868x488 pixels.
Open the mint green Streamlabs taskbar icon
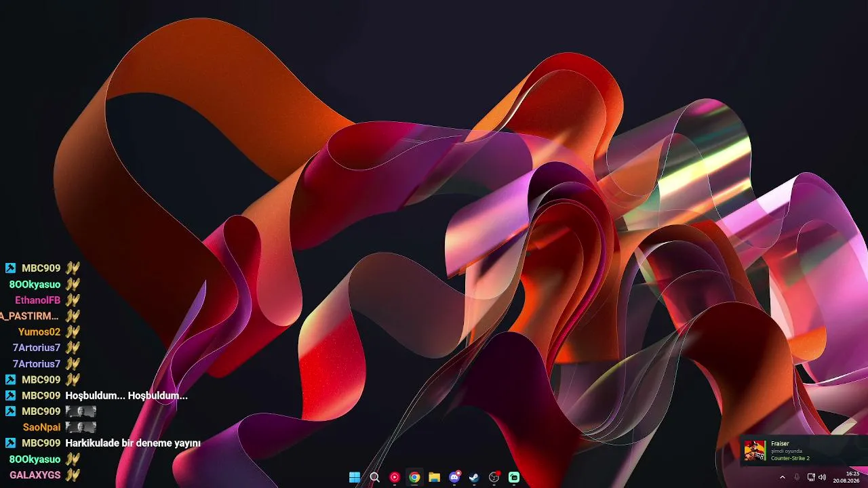click(514, 477)
